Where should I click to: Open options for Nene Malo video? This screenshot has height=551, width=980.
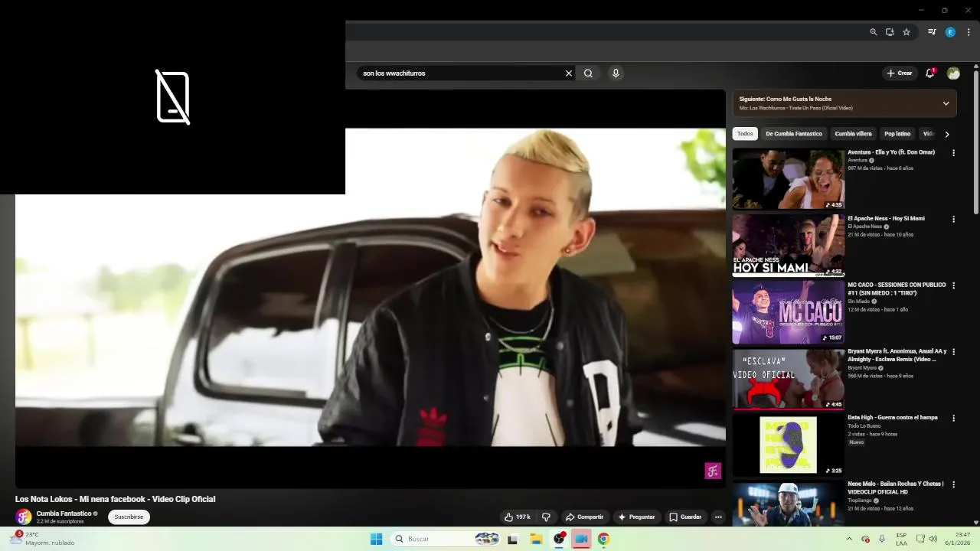pyautogui.click(x=953, y=485)
